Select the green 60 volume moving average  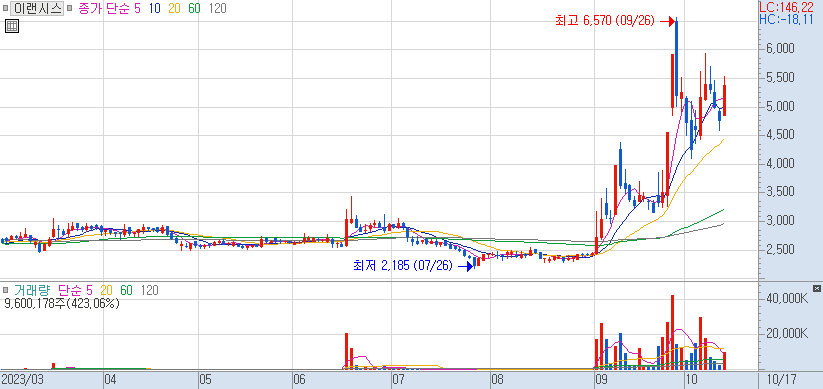[x=126, y=290]
